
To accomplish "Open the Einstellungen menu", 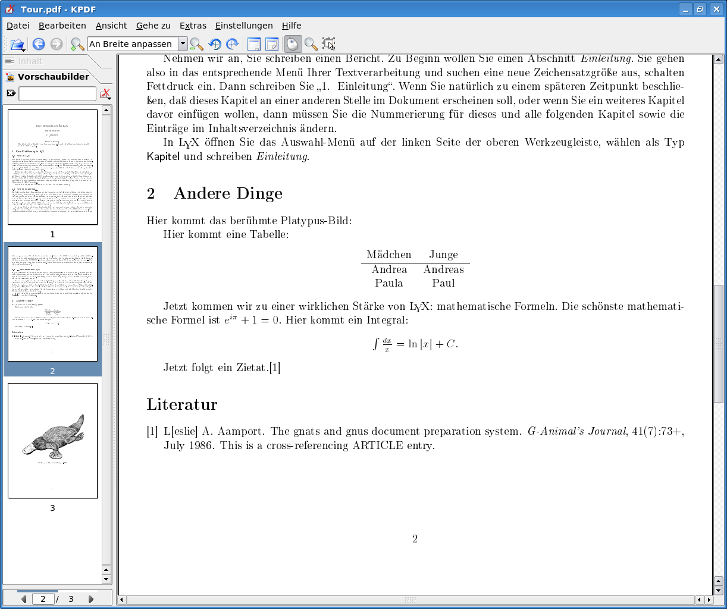I will [244, 26].
